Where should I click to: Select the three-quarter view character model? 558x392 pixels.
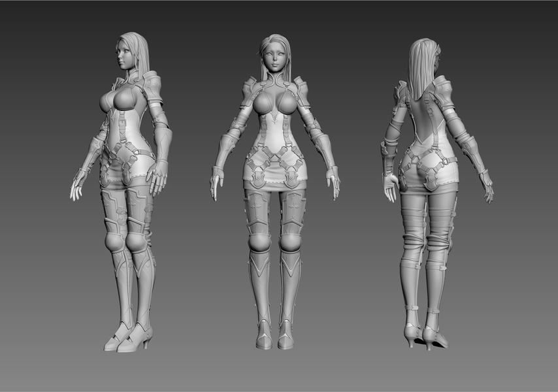pos(122,192)
